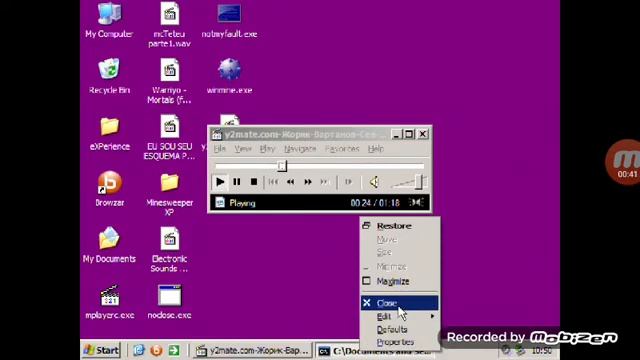The height and width of the screenshot is (360, 640).
Task: Click the Start button
Action: pos(101,350)
